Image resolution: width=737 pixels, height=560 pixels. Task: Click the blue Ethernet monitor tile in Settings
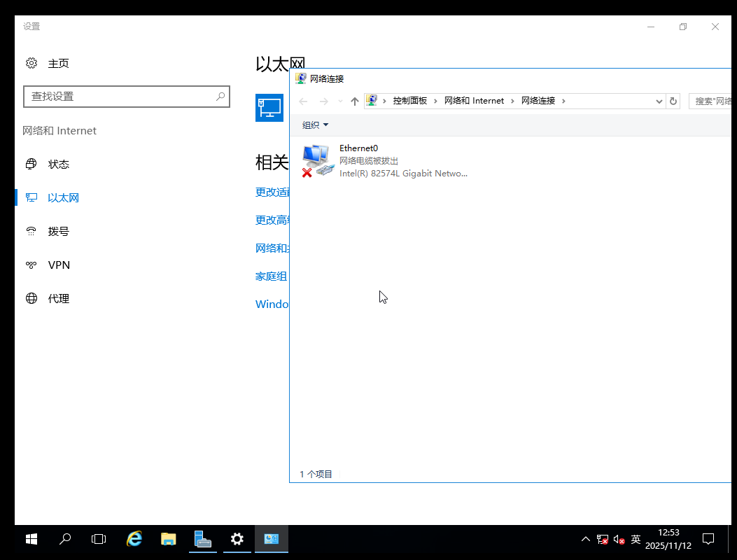(x=269, y=108)
